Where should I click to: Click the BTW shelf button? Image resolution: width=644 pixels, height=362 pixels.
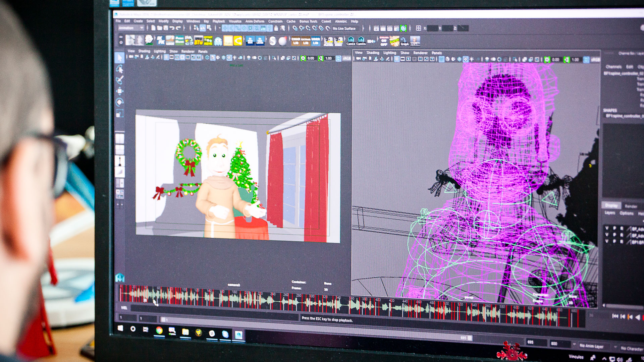(x=199, y=41)
